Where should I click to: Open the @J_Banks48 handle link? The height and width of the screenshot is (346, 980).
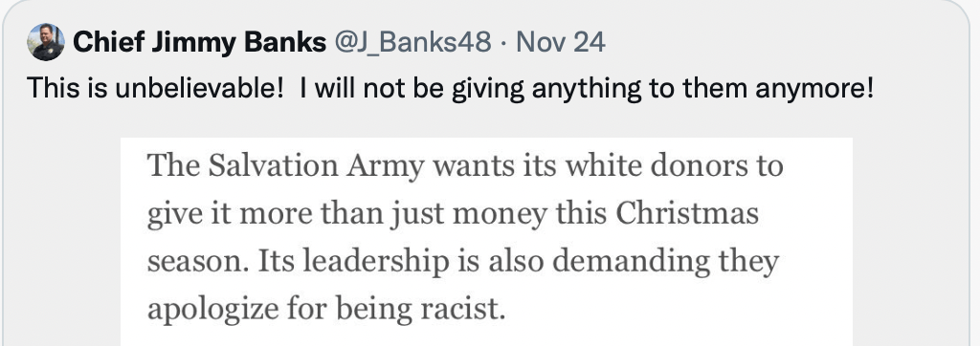point(412,42)
